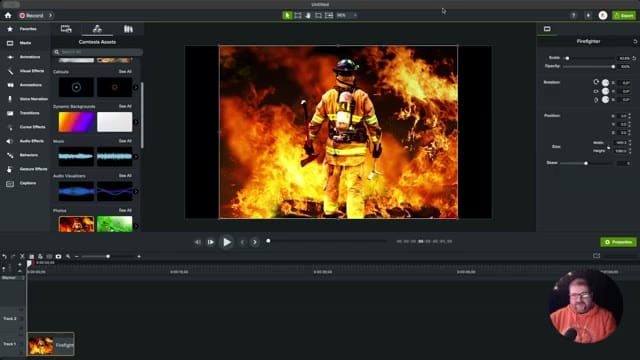The width and height of the screenshot is (640, 360).
Task: Click the green Export button
Action: (624, 16)
